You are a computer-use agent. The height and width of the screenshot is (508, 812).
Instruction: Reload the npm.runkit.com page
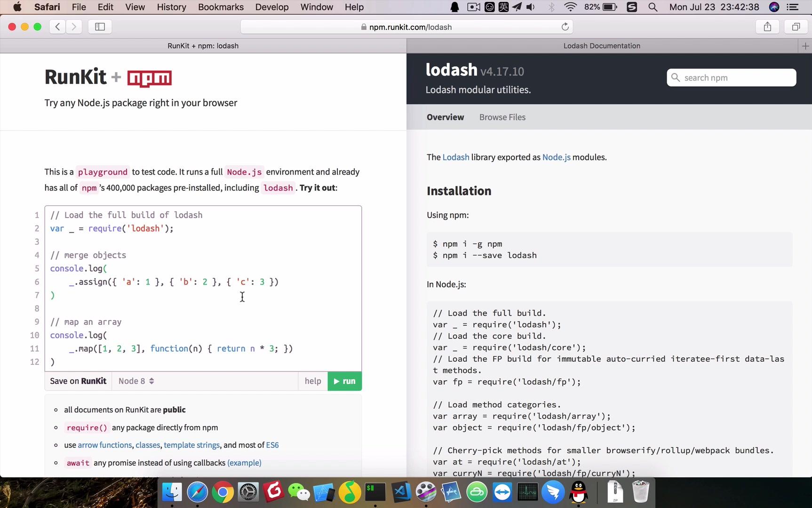pyautogui.click(x=565, y=27)
